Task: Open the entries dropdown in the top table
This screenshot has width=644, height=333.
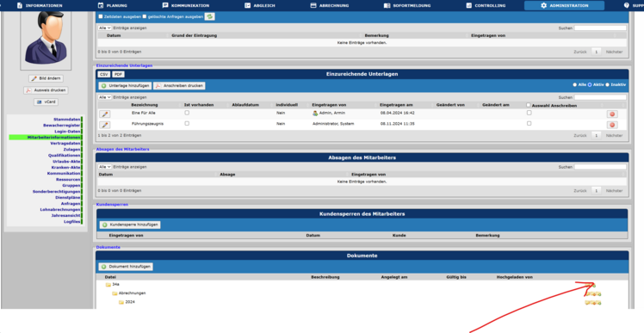Action: pos(105,28)
